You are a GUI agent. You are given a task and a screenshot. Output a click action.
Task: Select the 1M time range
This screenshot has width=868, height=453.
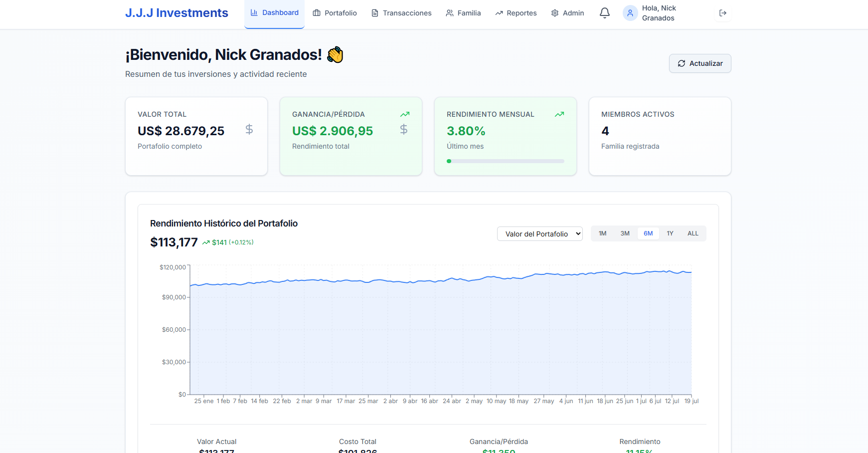pyautogui.click(x=603, y=233)
